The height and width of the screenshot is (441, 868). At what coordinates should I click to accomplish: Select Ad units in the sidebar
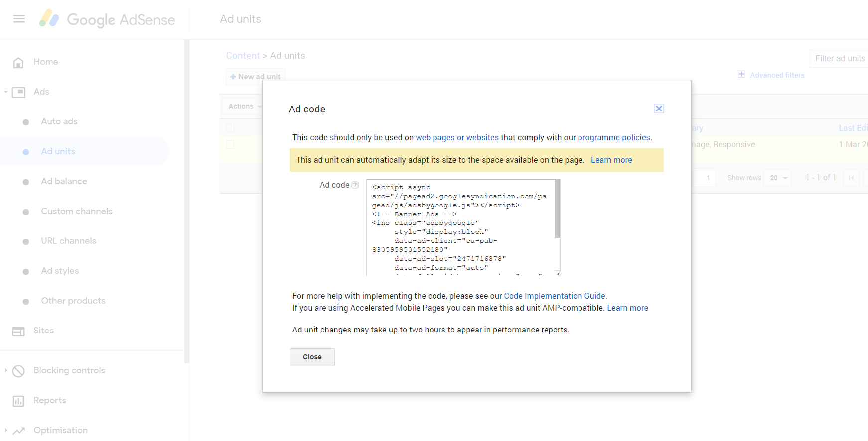tap(58, 151)
